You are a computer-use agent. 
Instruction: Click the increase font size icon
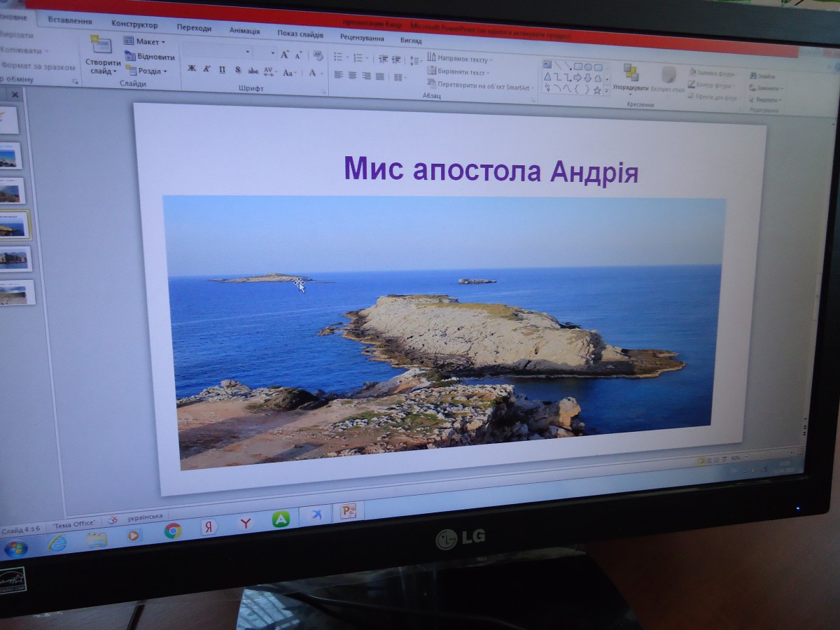tap(284, 55)
